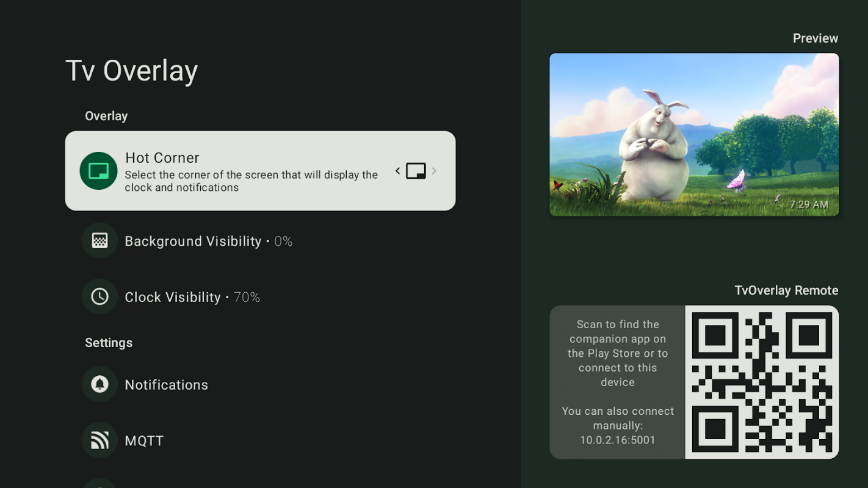Click the MQTT feed icon
The height and width of the screenshot is (488, 868).
pos(99,440)
